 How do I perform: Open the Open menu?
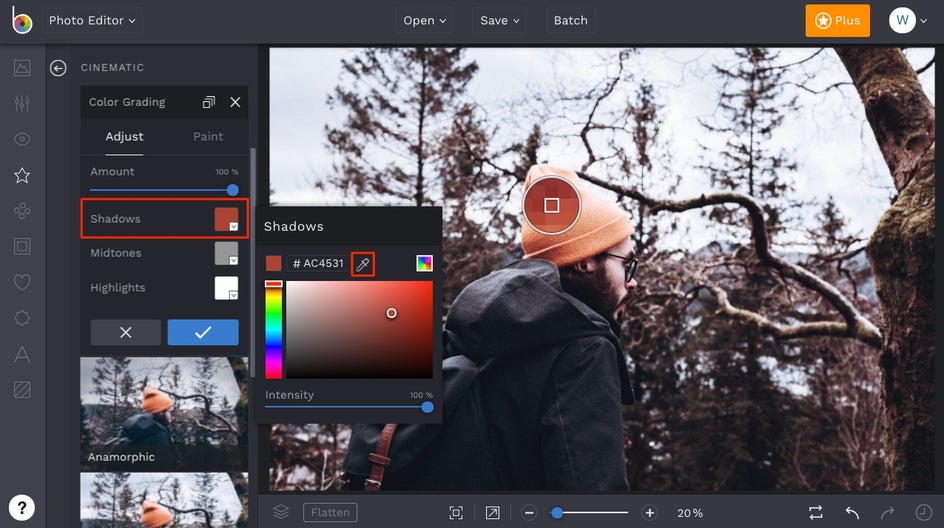[424, 20]
